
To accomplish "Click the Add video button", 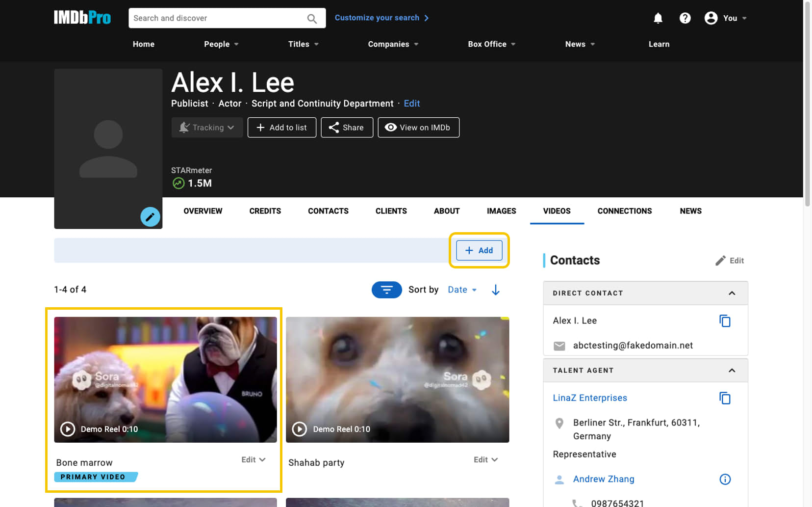I will click(x=479, y=250).
